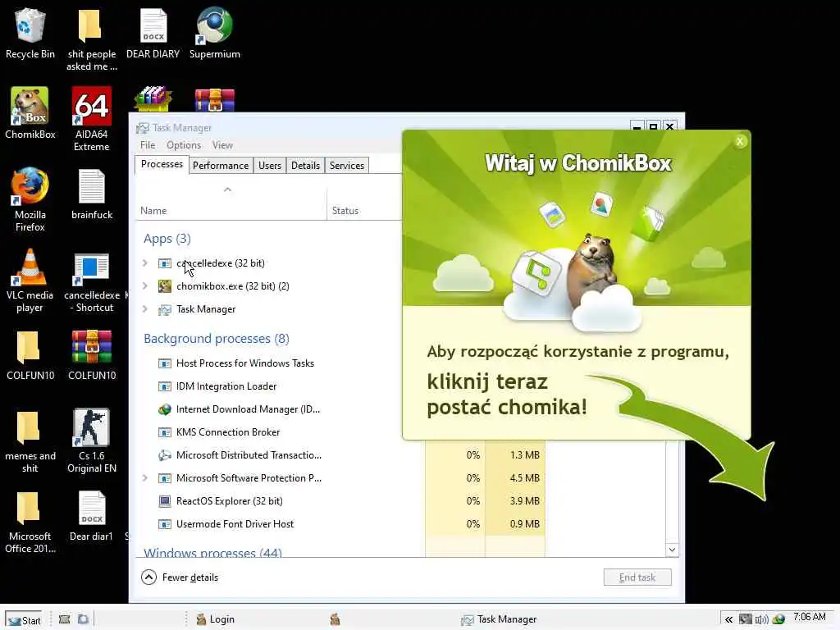Open the Options menu in Task Manager

(184, 145)
